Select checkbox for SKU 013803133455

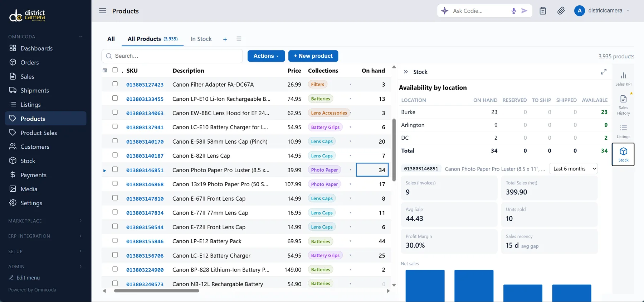click(115, 98)
